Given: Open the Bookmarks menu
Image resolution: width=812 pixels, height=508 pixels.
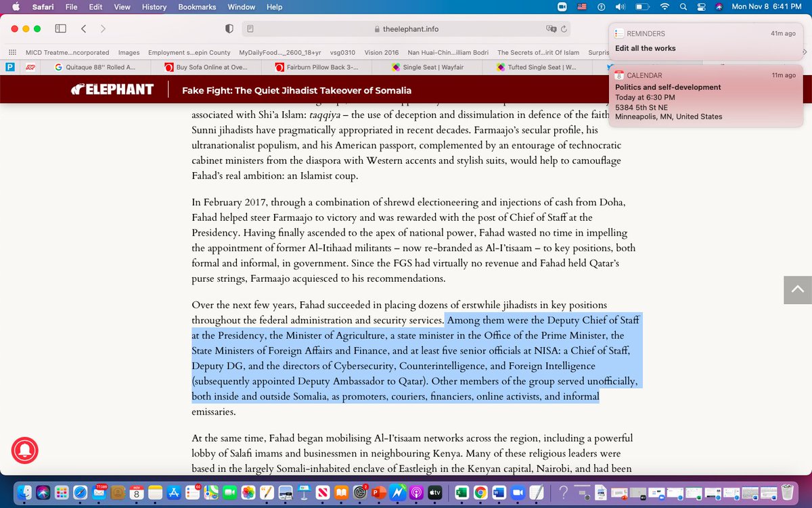Looking at the screenshot, I should pos(197,7).
